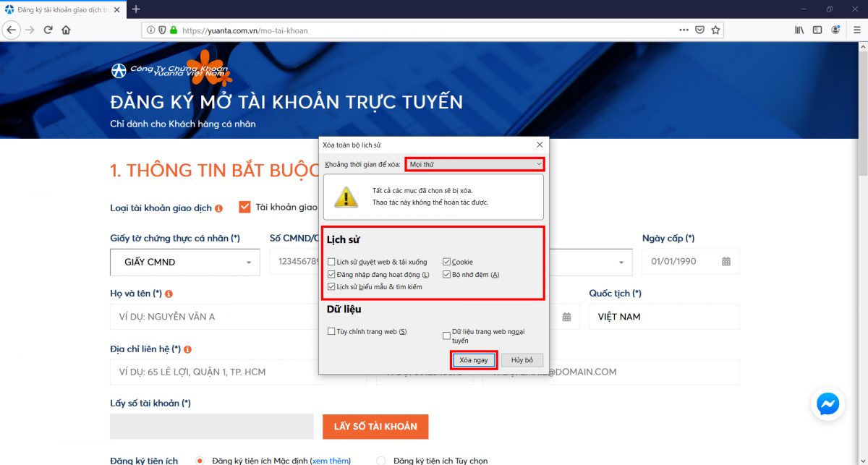
Task: Expand the Khoảng thời gian để xóa dropdown
Action: pyautogui.click(x=474, y=164)
